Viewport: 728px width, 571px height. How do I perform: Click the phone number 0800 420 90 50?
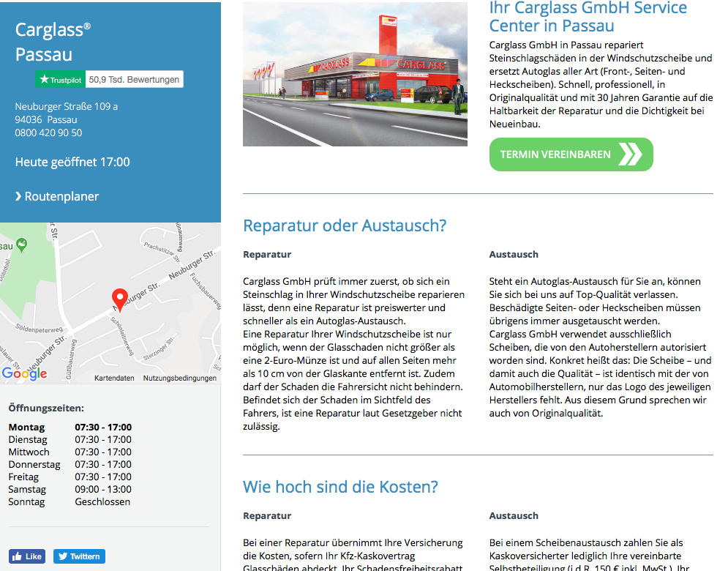48,133
